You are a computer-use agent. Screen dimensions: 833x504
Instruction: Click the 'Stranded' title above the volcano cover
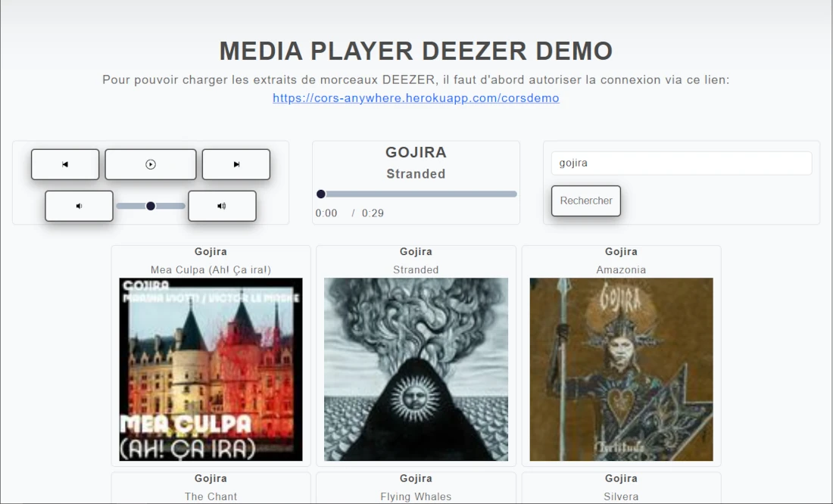coord(416,270)
